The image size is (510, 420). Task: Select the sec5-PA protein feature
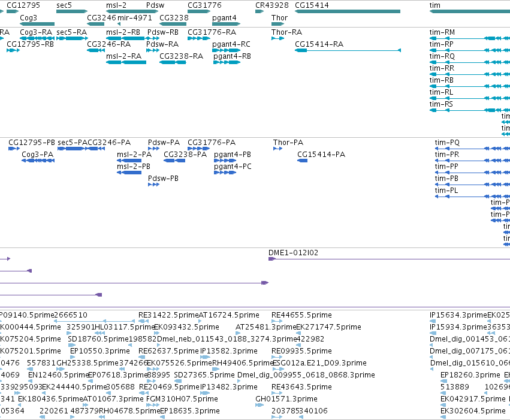tap(73, 149)
